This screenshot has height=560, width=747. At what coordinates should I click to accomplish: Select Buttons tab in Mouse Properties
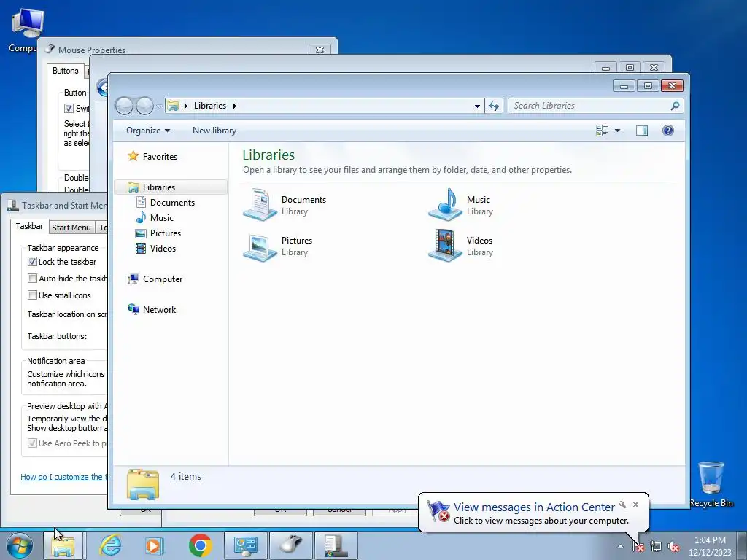65,71
